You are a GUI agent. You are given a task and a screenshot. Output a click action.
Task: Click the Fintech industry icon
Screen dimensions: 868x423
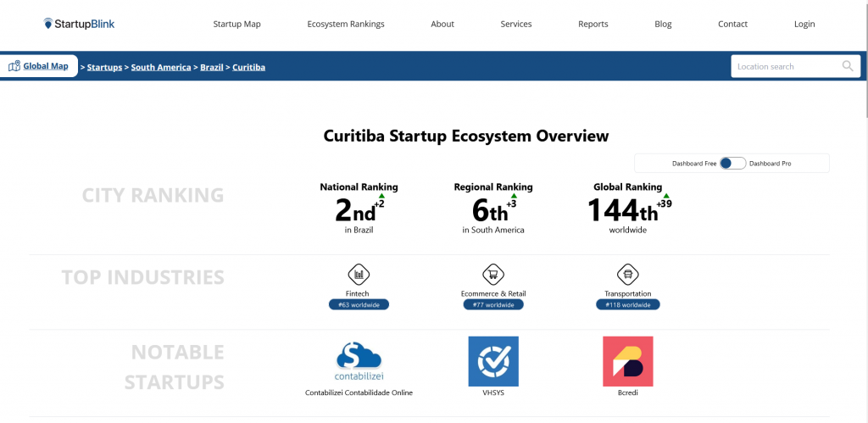(x=359, y=274)
